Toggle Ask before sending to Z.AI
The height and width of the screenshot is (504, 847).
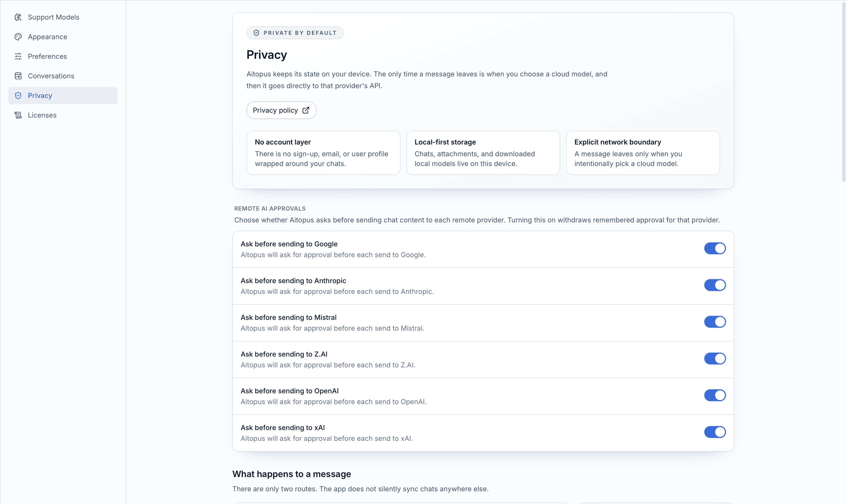tap(715, 358)
